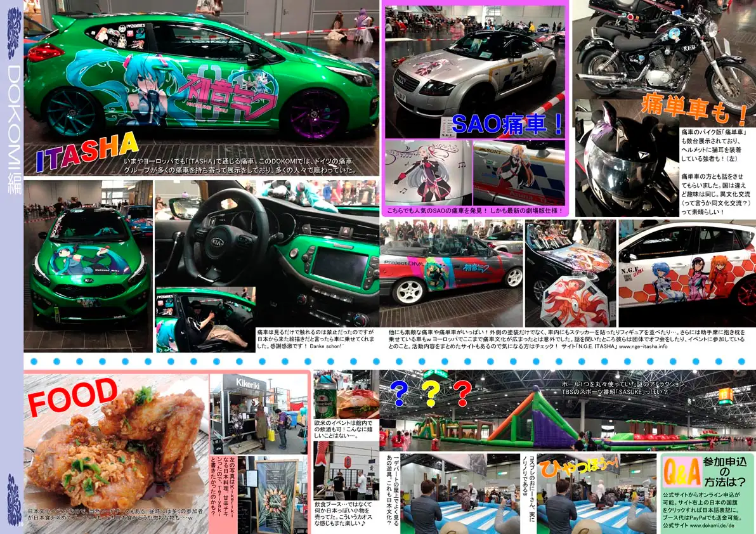The image size is (756, 534).
Task: Click the red FOOD heading
Action: pyautogui.click(x=72, y=396)
